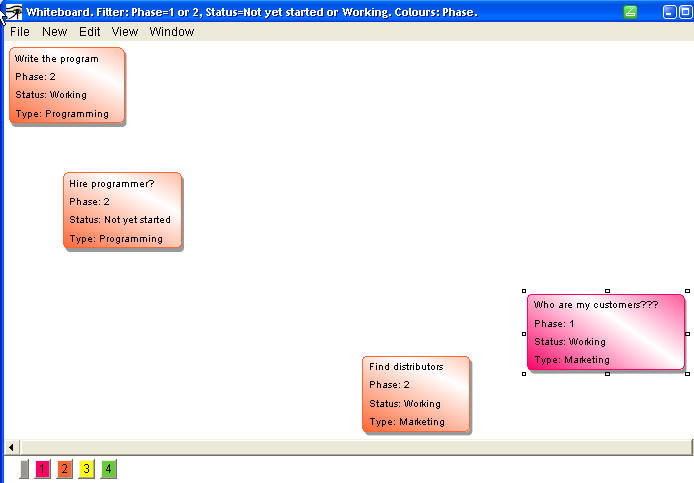The height and width of the screenshot is (483, 694).
Task: Click 'Type: Marketing' on Find distributors card
Action: 407,422
